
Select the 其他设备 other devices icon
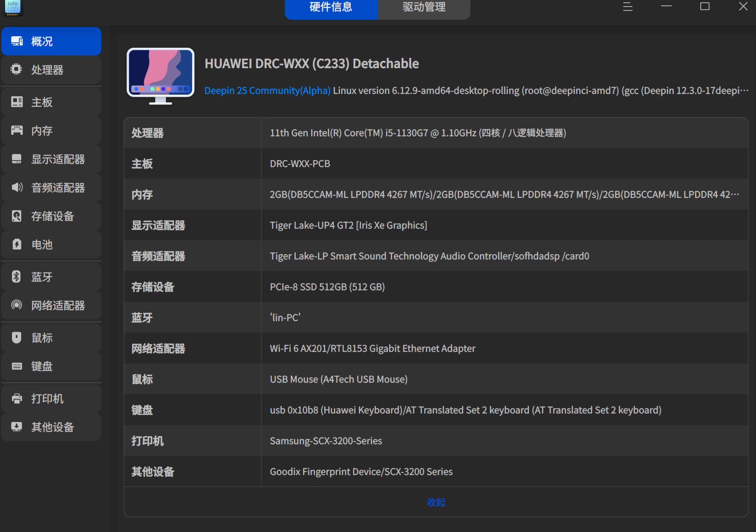tap(17, 427)
